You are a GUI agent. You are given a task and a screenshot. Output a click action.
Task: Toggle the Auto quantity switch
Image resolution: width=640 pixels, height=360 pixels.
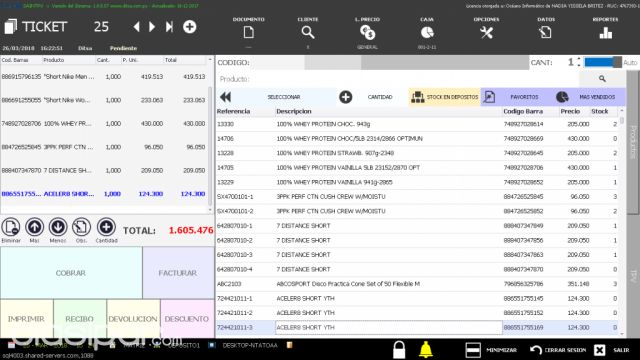tap(603, 62)
